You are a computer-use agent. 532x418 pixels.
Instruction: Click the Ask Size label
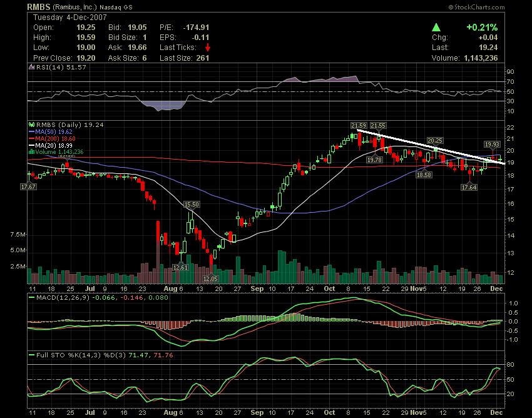(x=123, y=58)
